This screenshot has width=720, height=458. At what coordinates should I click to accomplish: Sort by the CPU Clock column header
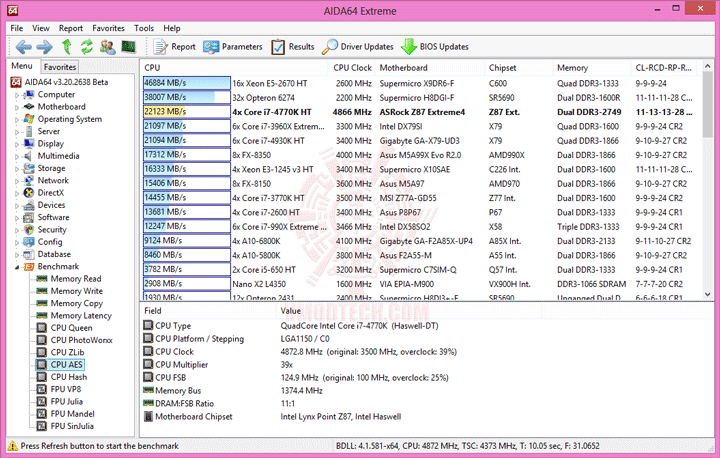pyautogui.click(x=352, y=68)
